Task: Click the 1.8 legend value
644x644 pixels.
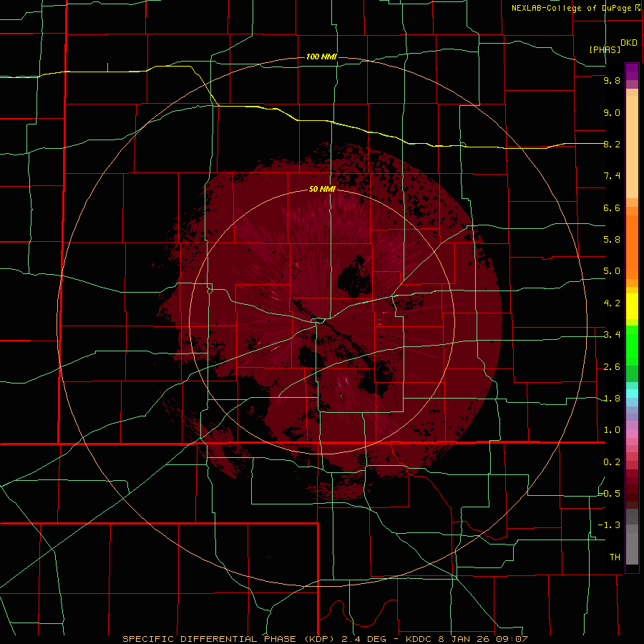Action: point(612,399)
